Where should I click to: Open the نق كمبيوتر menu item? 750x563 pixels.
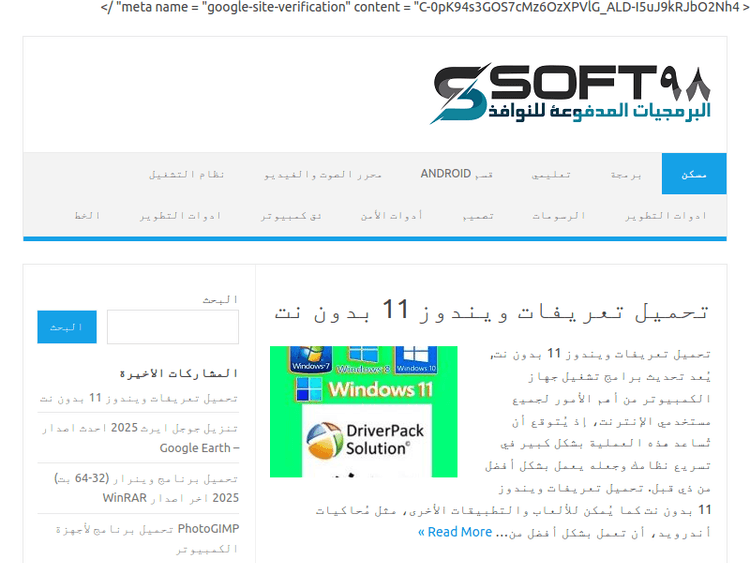click(x=291, y=215)
